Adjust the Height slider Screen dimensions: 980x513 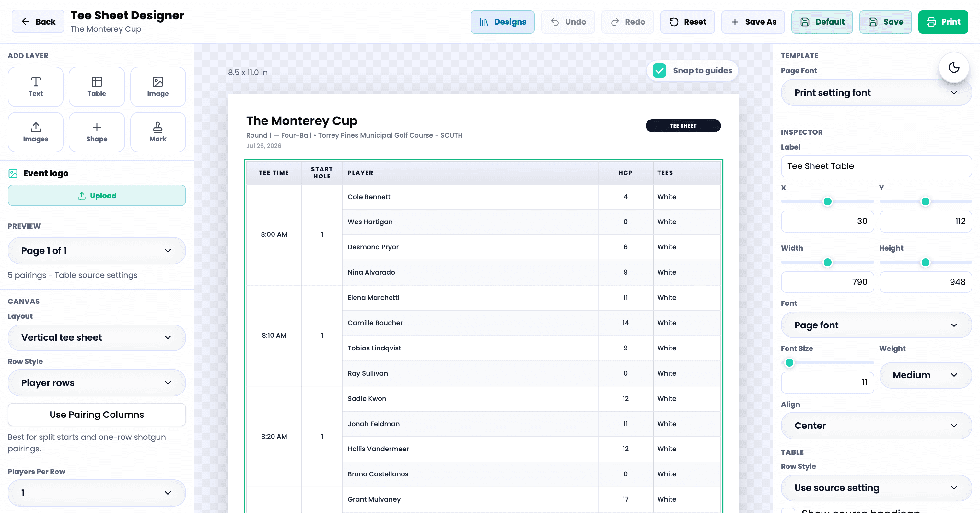pyautogui.click(x=926, y=262)
